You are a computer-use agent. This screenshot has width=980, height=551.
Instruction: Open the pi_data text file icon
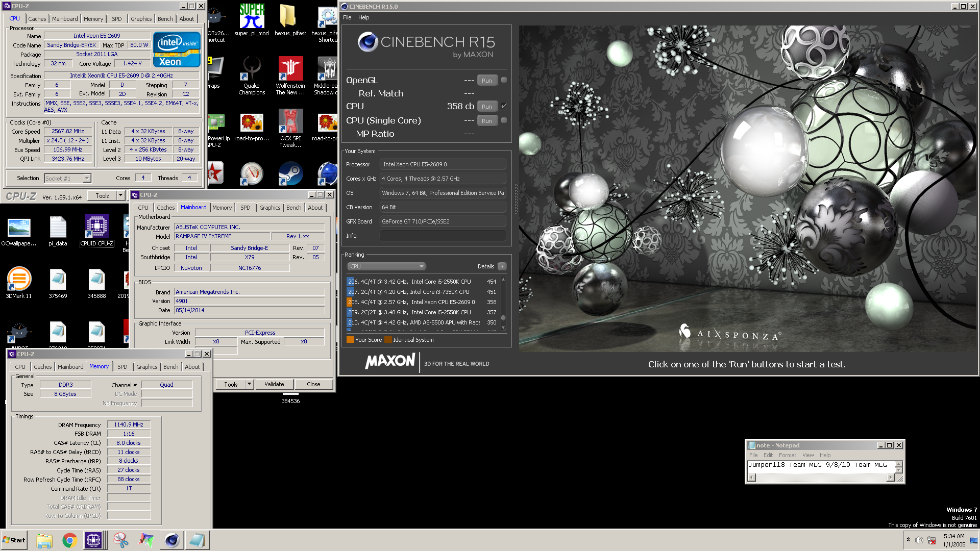58,231
